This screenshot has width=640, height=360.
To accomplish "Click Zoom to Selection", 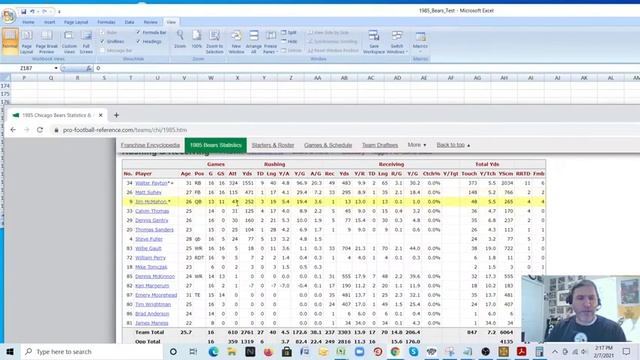I will pyautogui.click(x=214, y=41).
